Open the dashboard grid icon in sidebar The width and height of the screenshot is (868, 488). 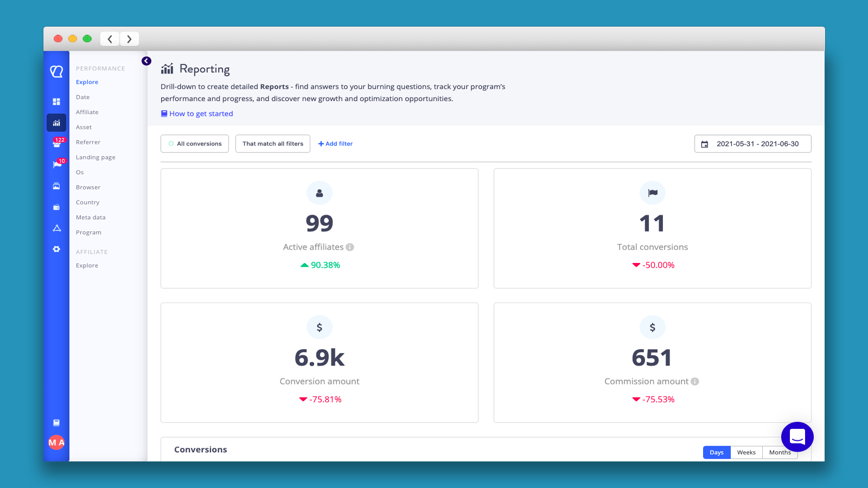click(56, 102)
